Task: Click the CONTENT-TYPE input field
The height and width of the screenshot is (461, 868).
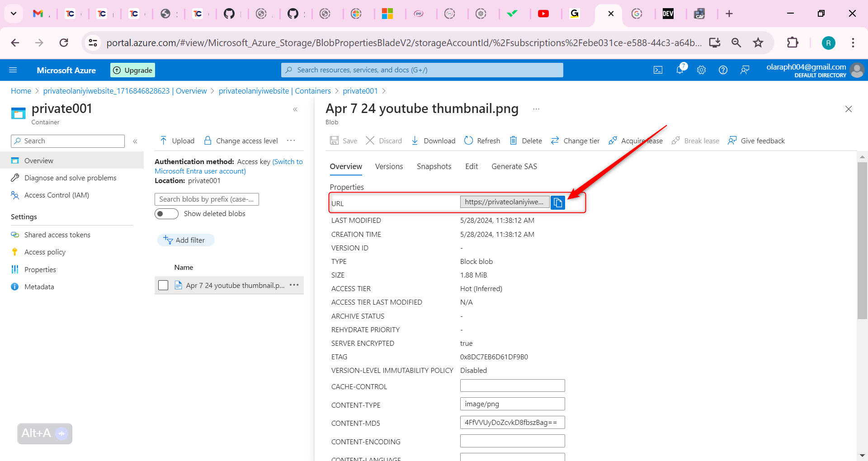Action: 513,404
